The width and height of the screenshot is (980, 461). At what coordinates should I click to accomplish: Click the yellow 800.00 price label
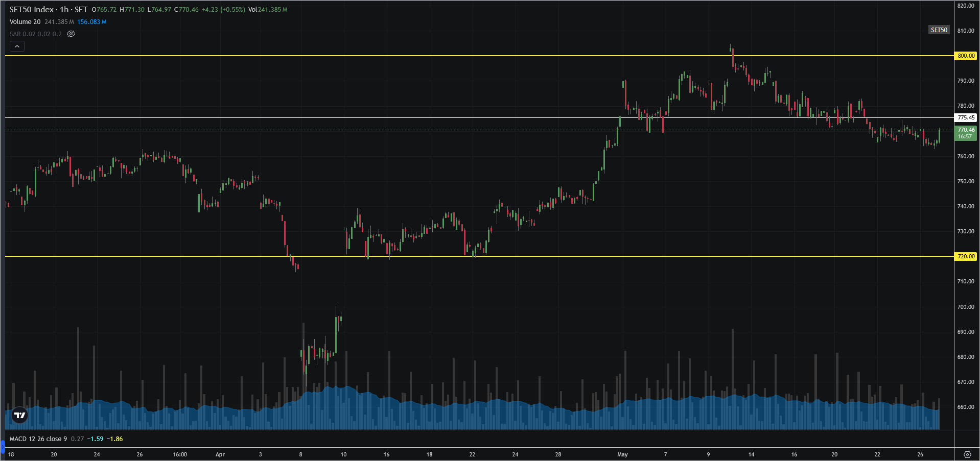click(x=965, y=56)
